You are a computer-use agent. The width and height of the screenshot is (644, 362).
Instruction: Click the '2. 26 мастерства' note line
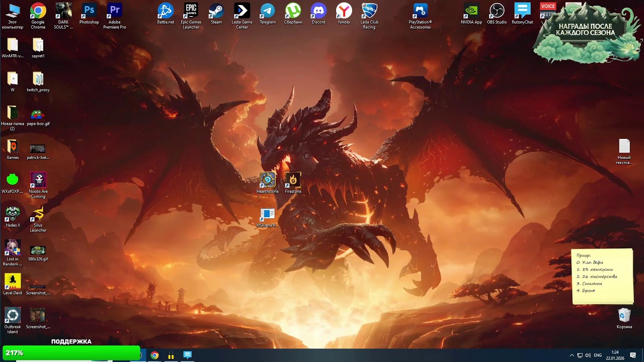[x=597, y=277]
